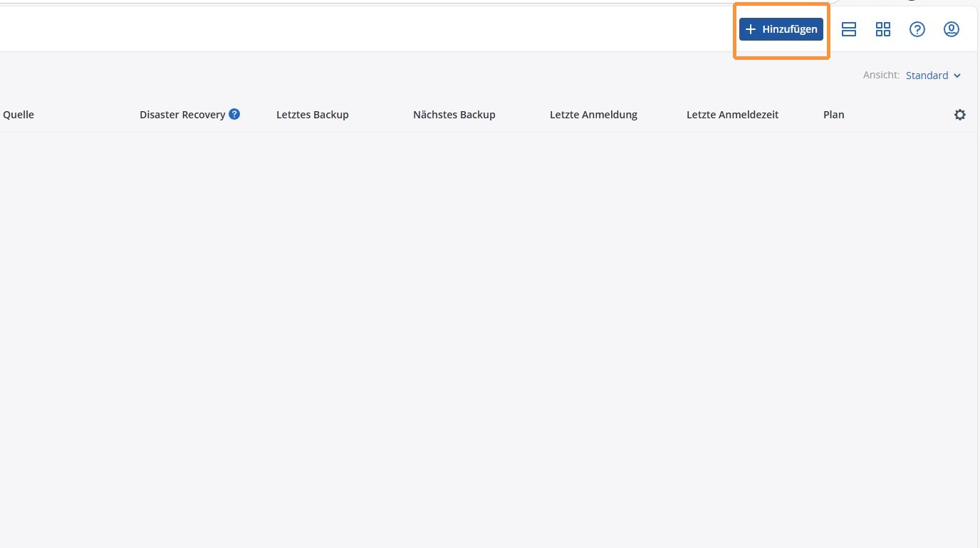Sort by Letzte Anmeldezeit column
The width and height of the screenshot is (980, 548).
pyautogui.click(x=733, y=115)
